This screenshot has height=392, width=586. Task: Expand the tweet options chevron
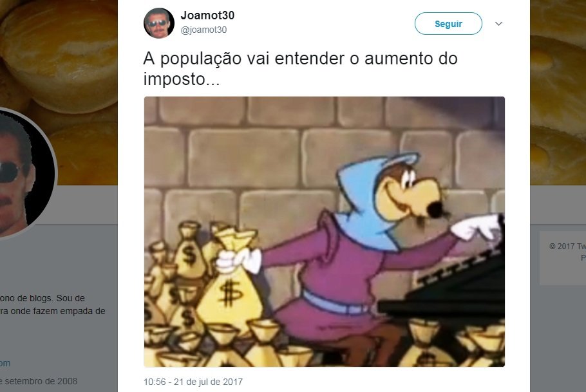point(498,24)
